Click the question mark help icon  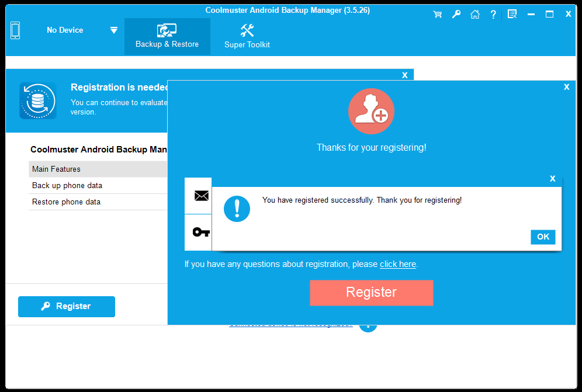493,15
